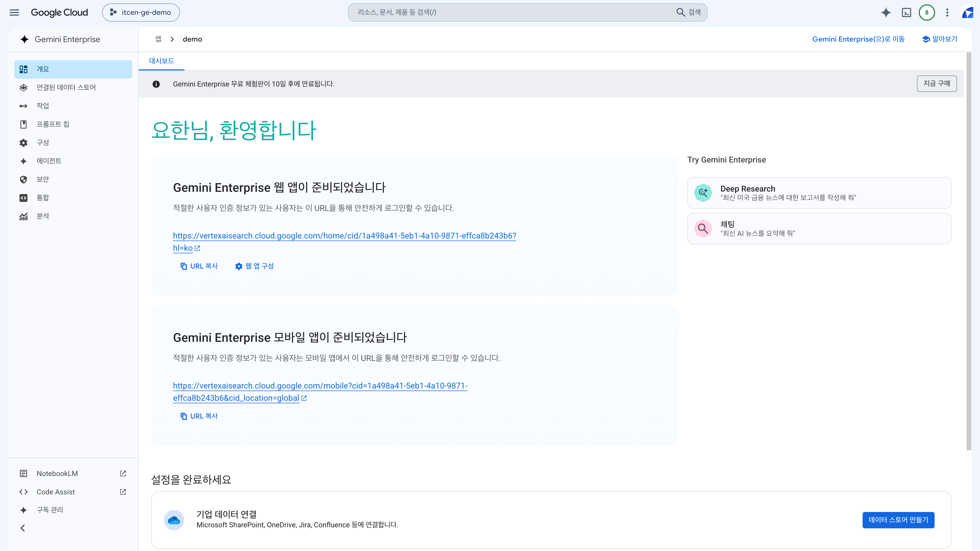Open 구성 settings in the sidebar
The width and height of the screenshot is (980, 551).
(x=73, y=143)
